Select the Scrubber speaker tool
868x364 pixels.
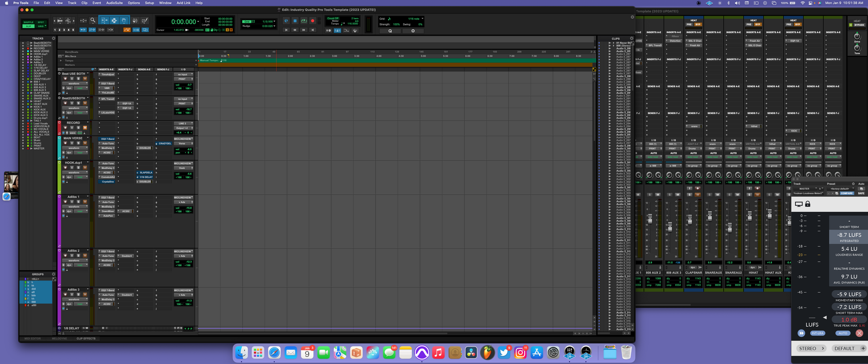(x=135, y=21)
